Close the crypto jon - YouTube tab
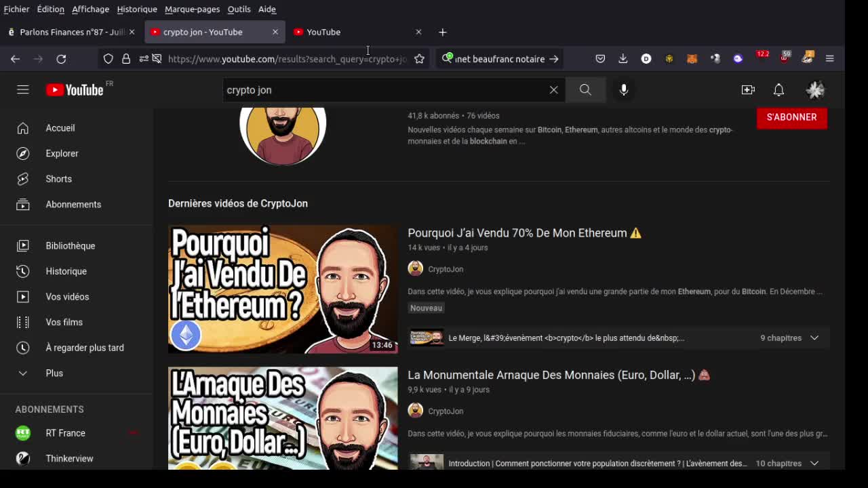The width and height of the screenshot is (868, 488). [x=275, y=32]
